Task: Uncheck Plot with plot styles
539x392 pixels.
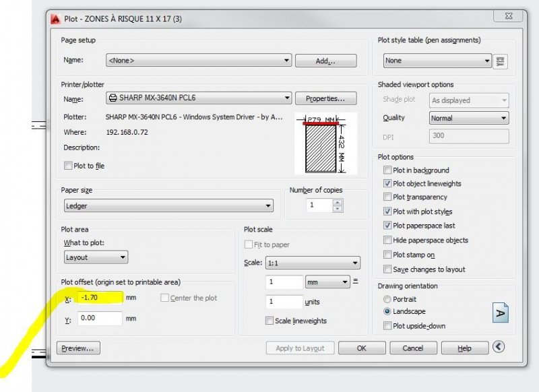Action: click(x=387, y=211)
